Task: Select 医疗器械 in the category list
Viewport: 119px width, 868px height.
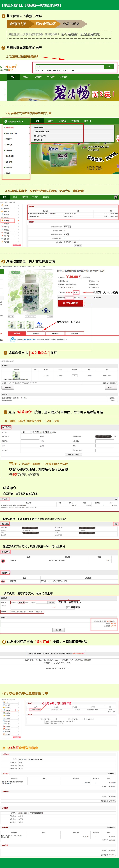Action: (9, 162)
